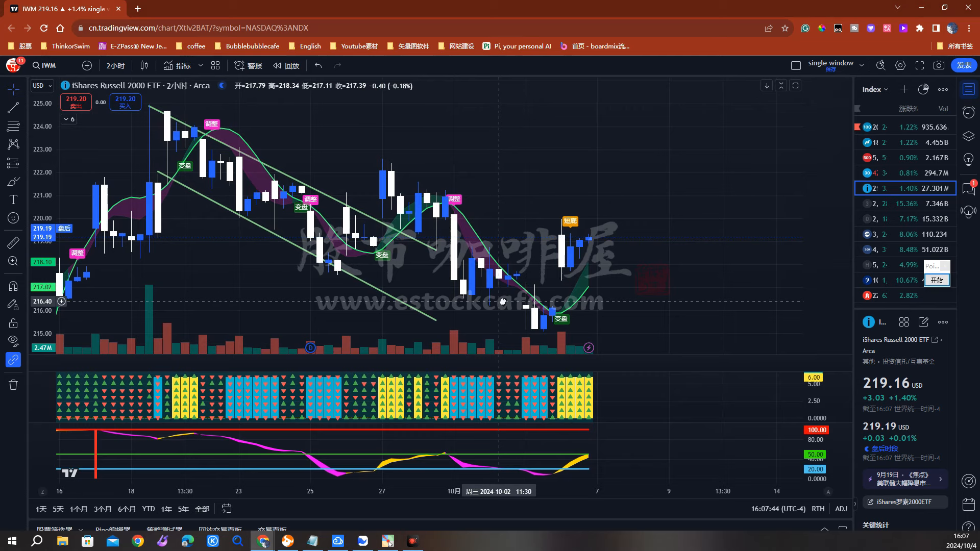Select the trend line drawing tool
Screen dimensions: 980x551
[x=13, y=108]
